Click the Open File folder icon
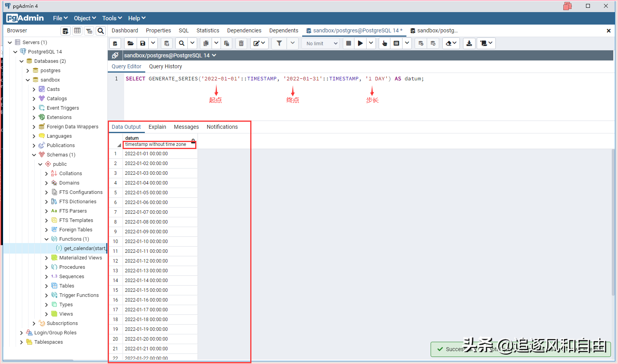618x364 pixels. (131, 43)
